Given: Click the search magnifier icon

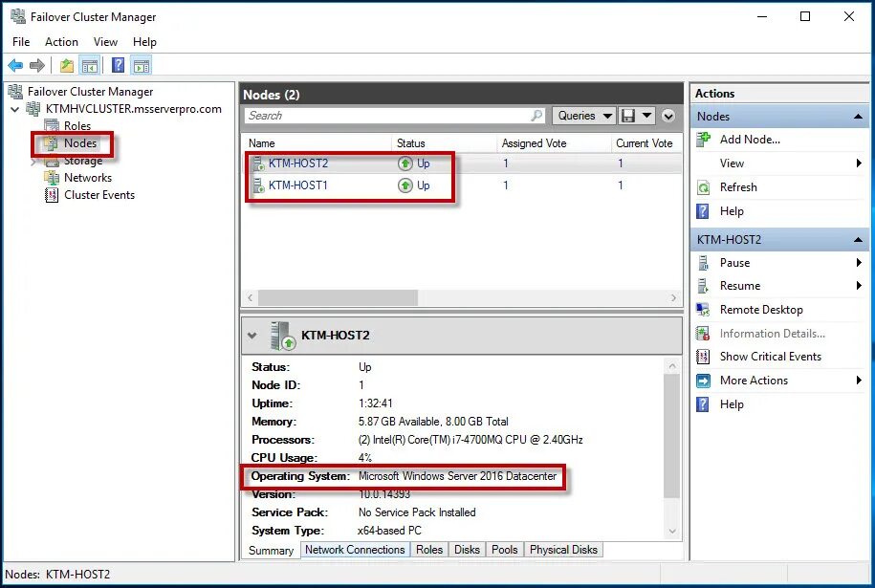Looking at the screenshot, I should click(536, 116).
